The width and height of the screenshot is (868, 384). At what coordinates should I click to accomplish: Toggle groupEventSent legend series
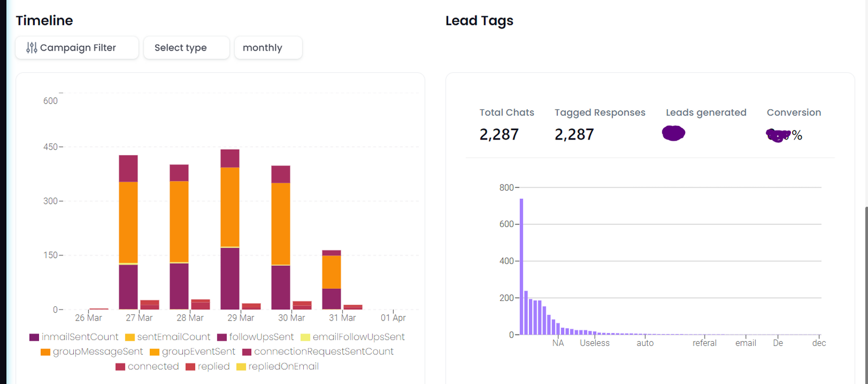[x=193, y=352]
